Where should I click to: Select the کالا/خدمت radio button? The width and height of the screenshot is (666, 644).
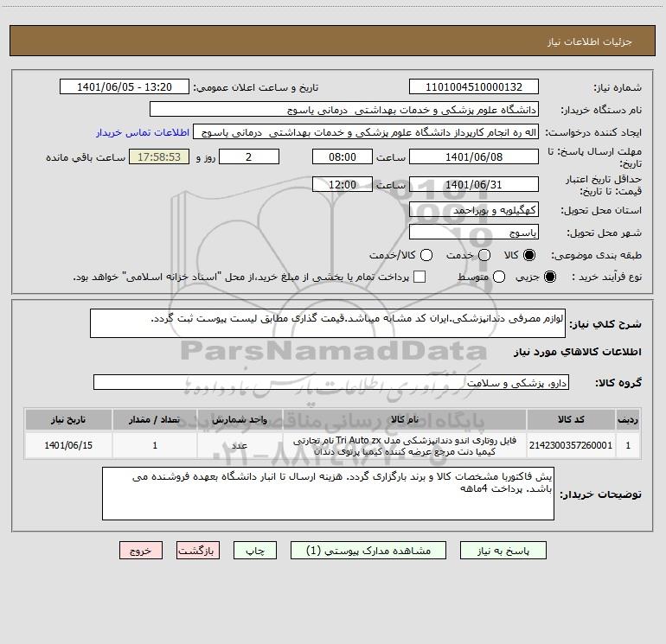pos(426,255)
